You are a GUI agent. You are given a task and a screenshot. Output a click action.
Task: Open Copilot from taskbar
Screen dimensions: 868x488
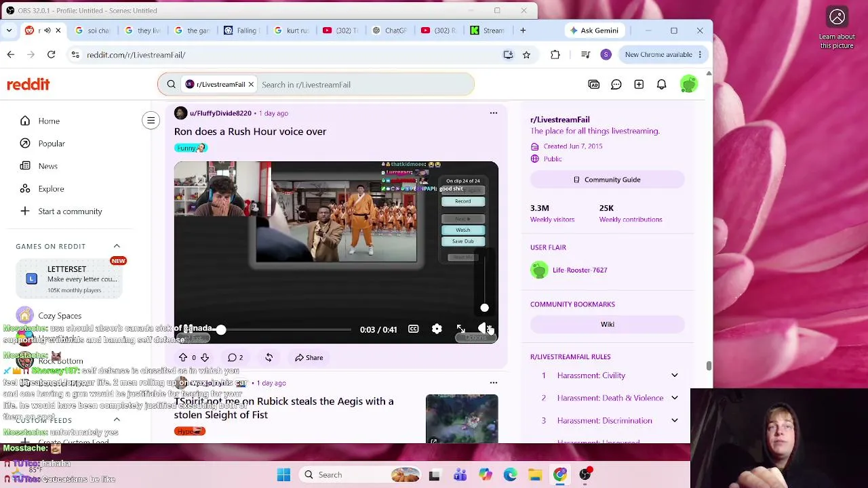click(x=485, y=475)
